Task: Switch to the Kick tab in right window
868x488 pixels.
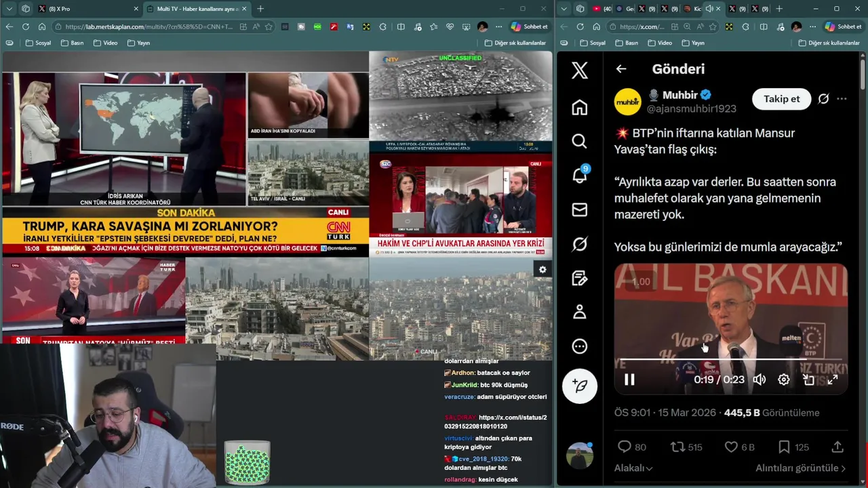Action: click(692, 9)
